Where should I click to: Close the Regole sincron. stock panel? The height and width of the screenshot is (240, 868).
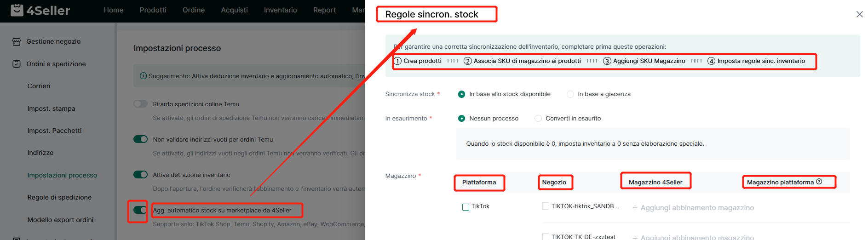point(859,14)
